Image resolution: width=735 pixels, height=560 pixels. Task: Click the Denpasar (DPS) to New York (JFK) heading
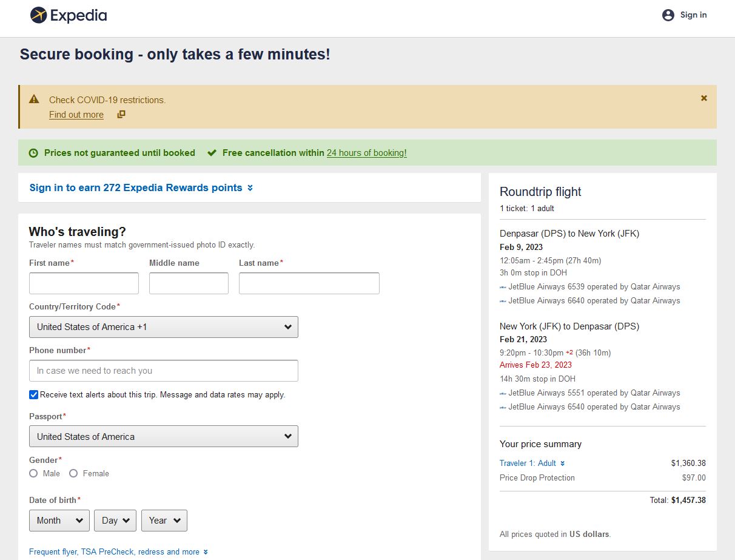point(569,234)
